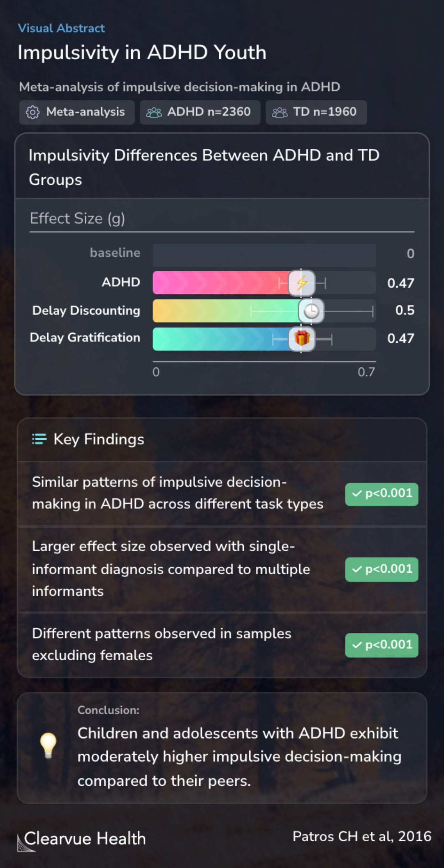The height and width of the screenshot is (868, 444).
Task: Click the gear icon beside Meta-analysis
Action: (32, 112)
